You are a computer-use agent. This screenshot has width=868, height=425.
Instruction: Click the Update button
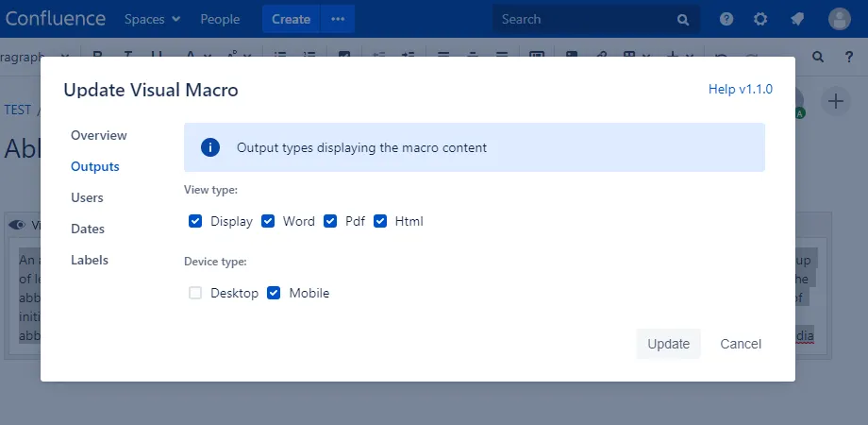tap(668, 344)
